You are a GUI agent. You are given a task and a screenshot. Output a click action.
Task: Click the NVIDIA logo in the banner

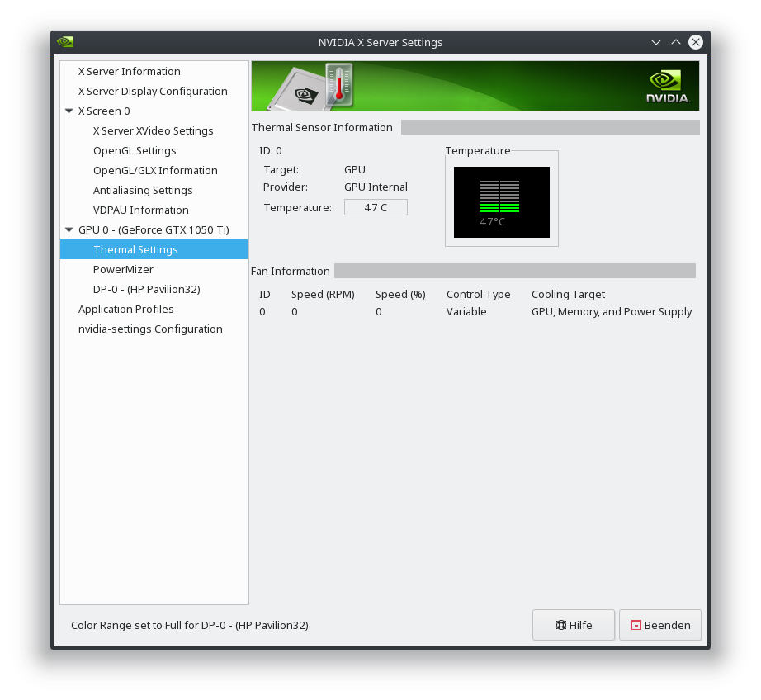(668, 87)
